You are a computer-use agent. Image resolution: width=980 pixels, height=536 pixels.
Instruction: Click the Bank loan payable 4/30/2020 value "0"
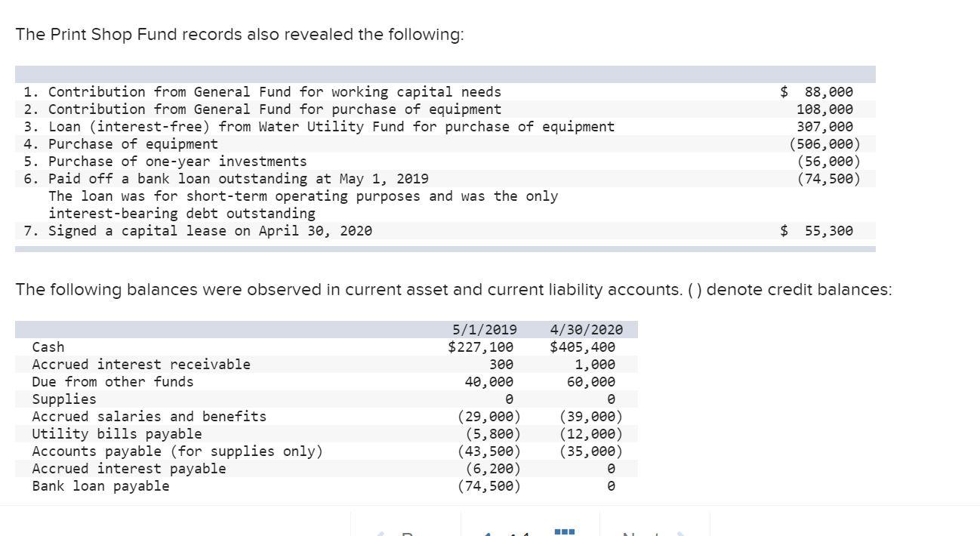(612, 486)
